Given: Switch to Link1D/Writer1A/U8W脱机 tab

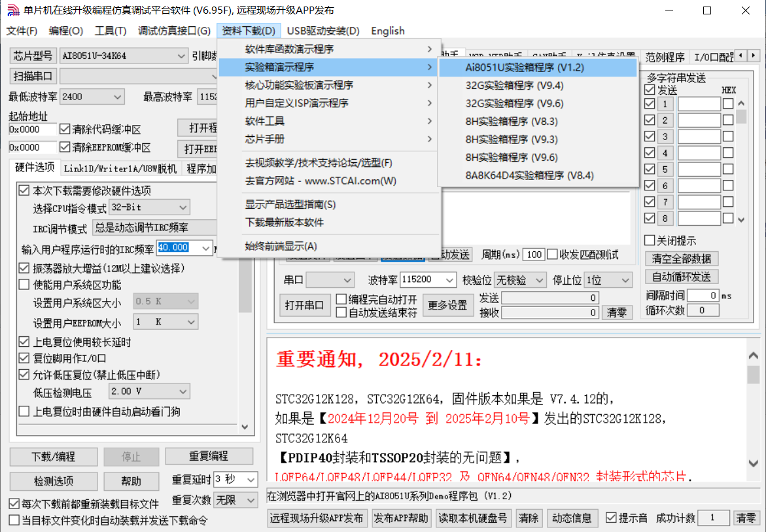Looking at the screenshot, I should pos(120,169).
